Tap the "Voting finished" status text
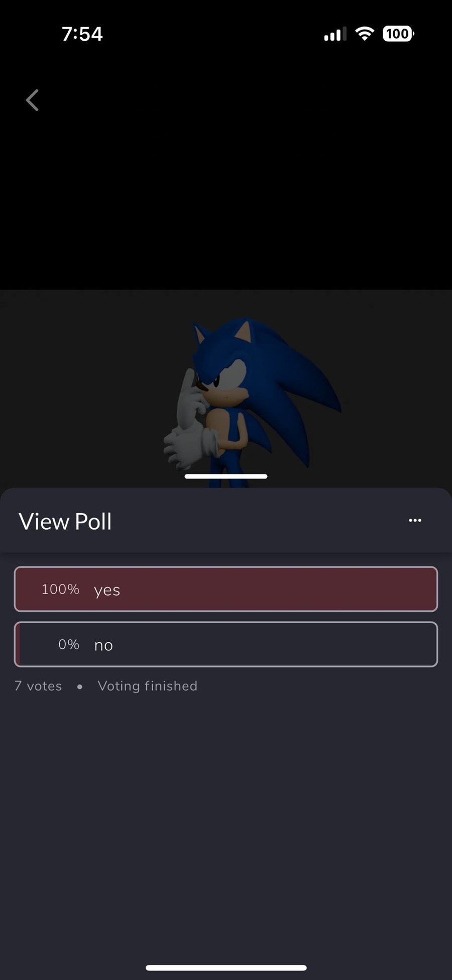The image size is (452, 980). pos(148,686)
